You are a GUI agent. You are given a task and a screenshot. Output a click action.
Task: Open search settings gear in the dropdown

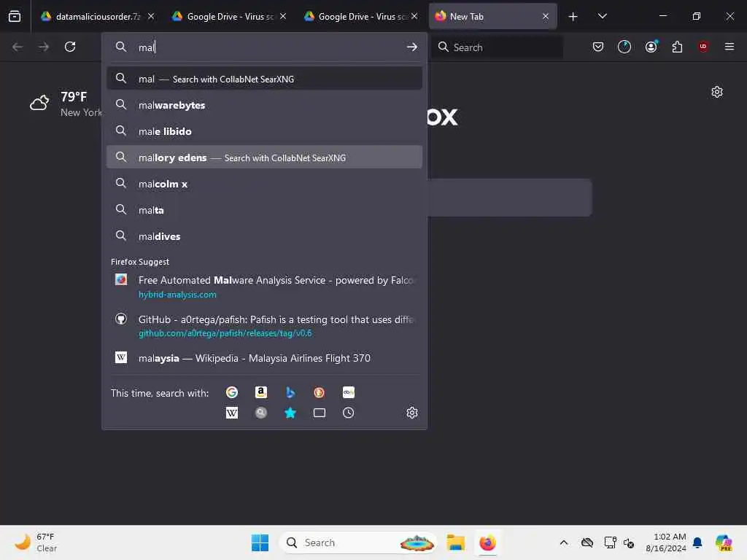click(x=412, y=413)
